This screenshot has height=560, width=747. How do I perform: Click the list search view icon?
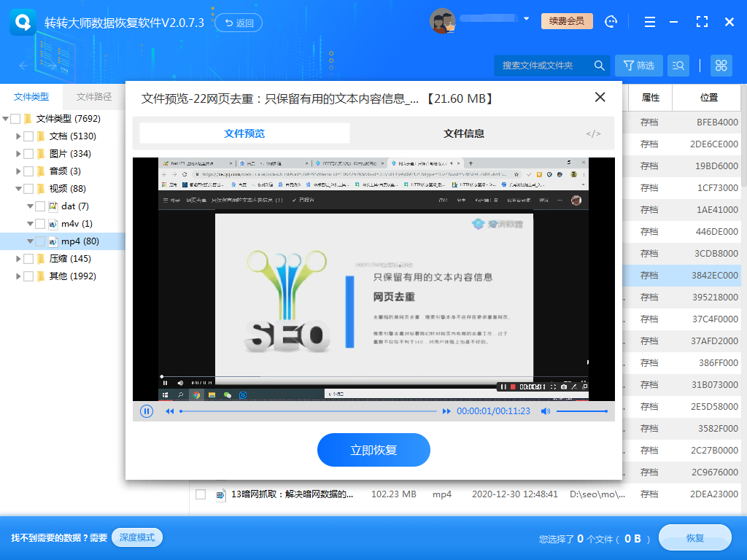pos(678,65)
